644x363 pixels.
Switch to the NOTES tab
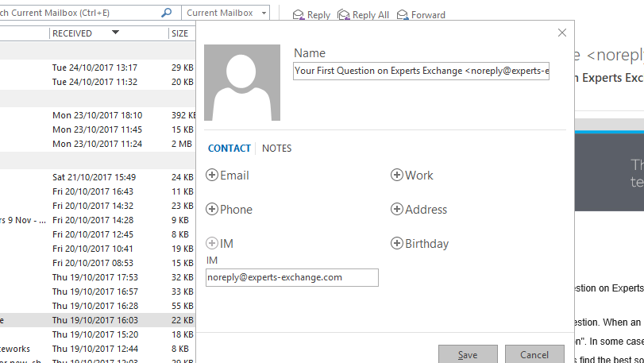point(277,149)
